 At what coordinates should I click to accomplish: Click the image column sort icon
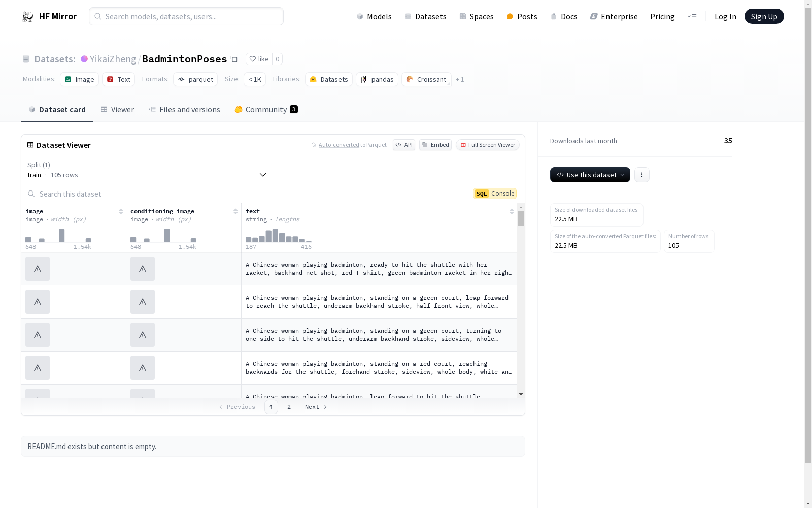point(121,211)
